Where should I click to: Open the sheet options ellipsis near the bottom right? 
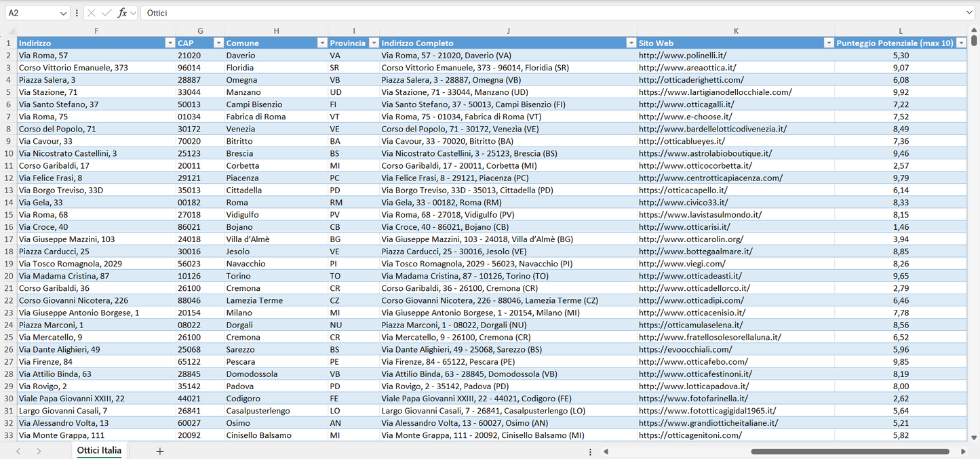[589, 451]
